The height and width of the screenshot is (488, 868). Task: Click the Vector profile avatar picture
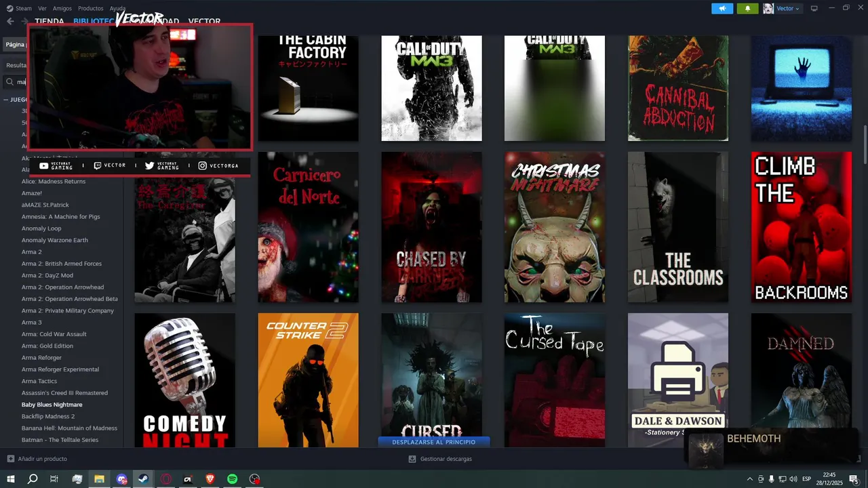768,8
